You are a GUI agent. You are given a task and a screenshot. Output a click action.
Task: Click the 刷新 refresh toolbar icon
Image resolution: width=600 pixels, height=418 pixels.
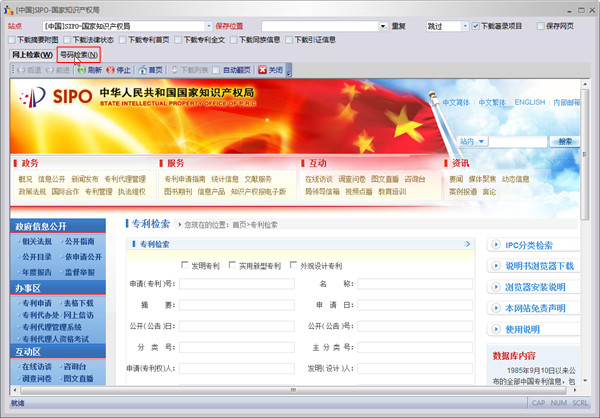point(82,70)
